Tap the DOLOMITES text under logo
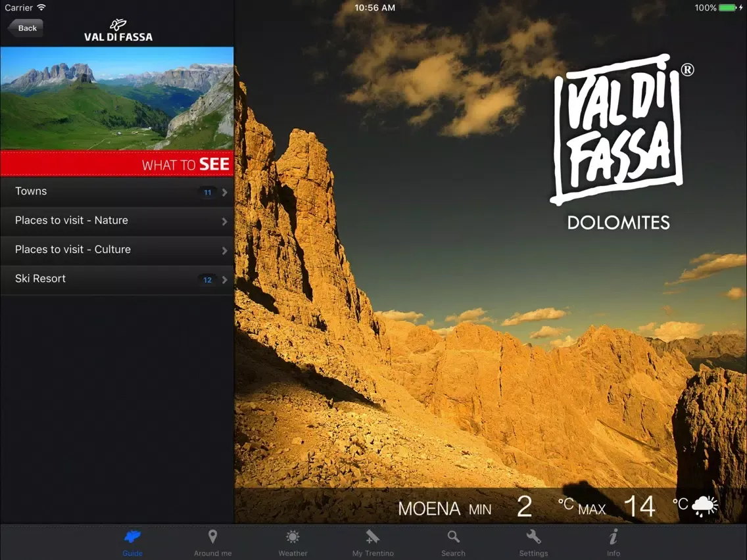Viewport: 747px width, 560px height. (x=618, y=222)
